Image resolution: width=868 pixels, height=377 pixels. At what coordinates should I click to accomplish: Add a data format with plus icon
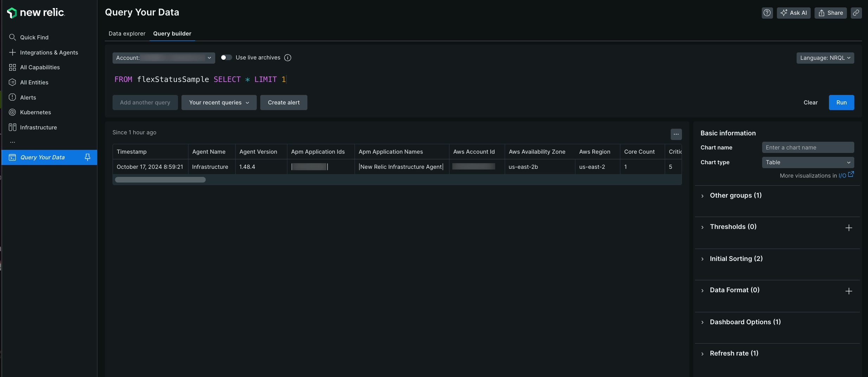[849, 291]
